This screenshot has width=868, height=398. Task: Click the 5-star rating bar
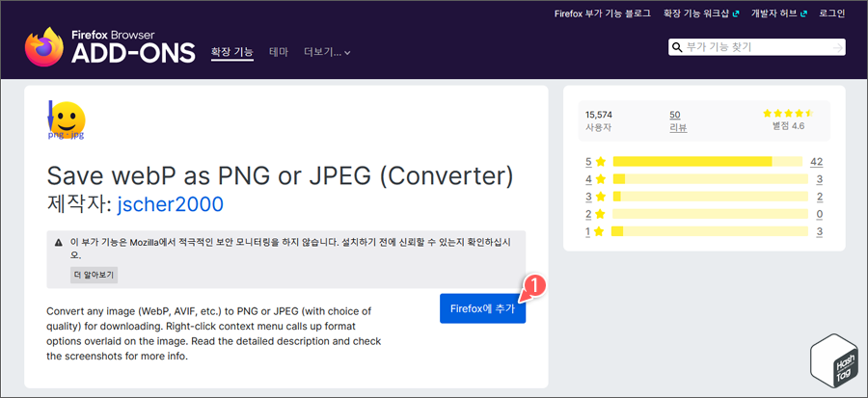coord(708,161)
